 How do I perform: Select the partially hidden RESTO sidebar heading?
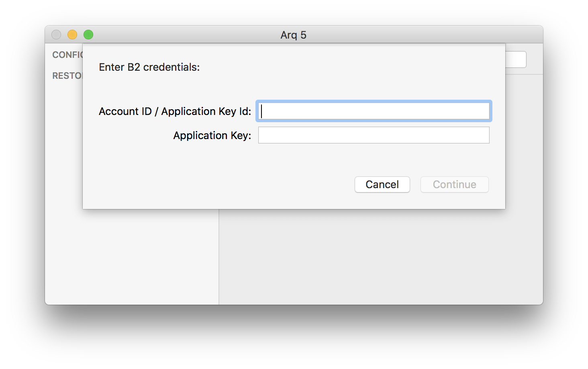click(x=67, y=76)
